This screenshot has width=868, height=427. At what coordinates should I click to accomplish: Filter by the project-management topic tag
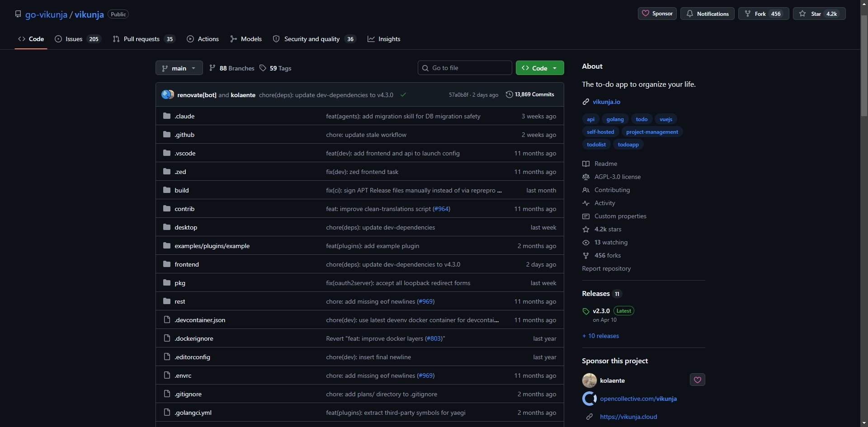click(x=652, y=132)
